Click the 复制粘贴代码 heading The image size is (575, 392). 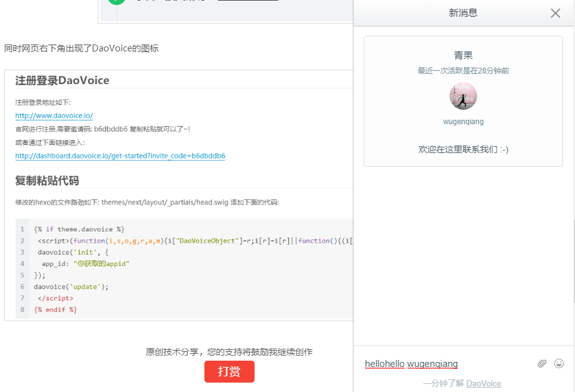click(47, 181)
